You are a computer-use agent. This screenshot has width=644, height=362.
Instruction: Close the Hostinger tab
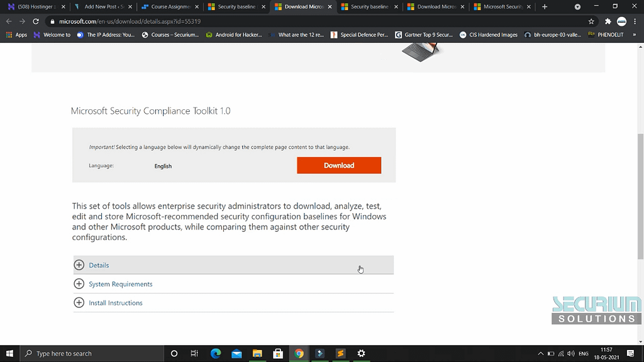pos(64,6)
